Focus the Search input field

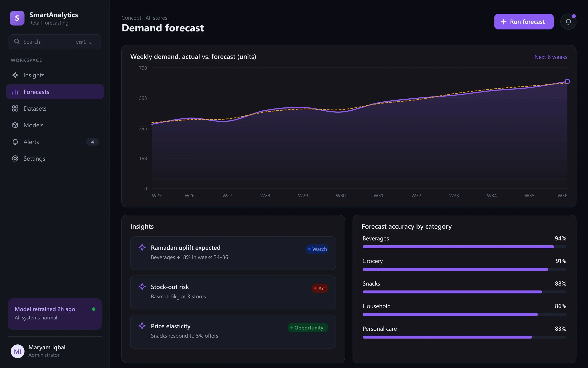click(x=55, y=42)
